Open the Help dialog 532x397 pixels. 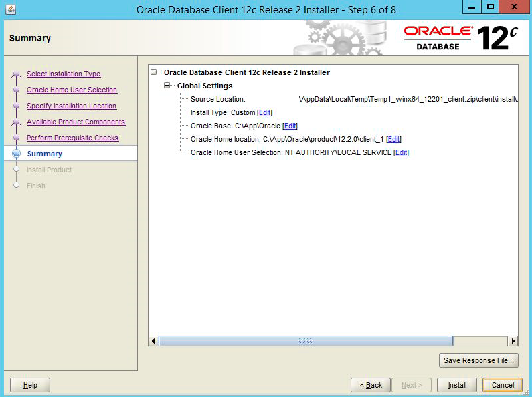30,385
